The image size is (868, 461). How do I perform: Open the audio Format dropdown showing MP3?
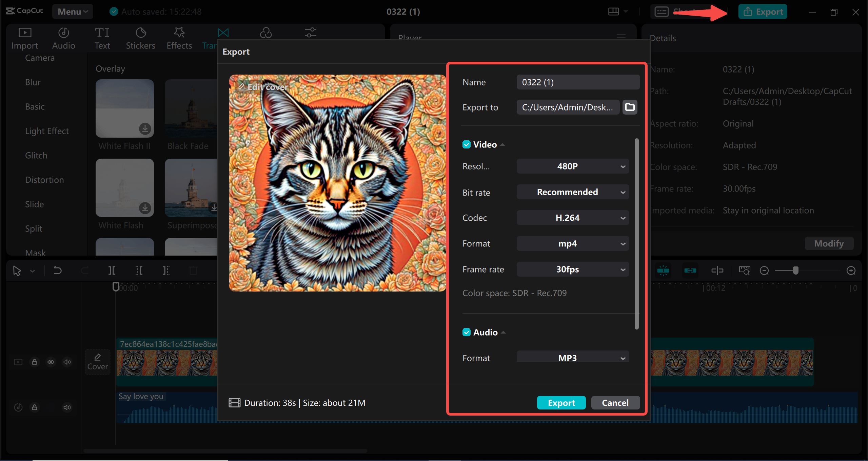572,358
